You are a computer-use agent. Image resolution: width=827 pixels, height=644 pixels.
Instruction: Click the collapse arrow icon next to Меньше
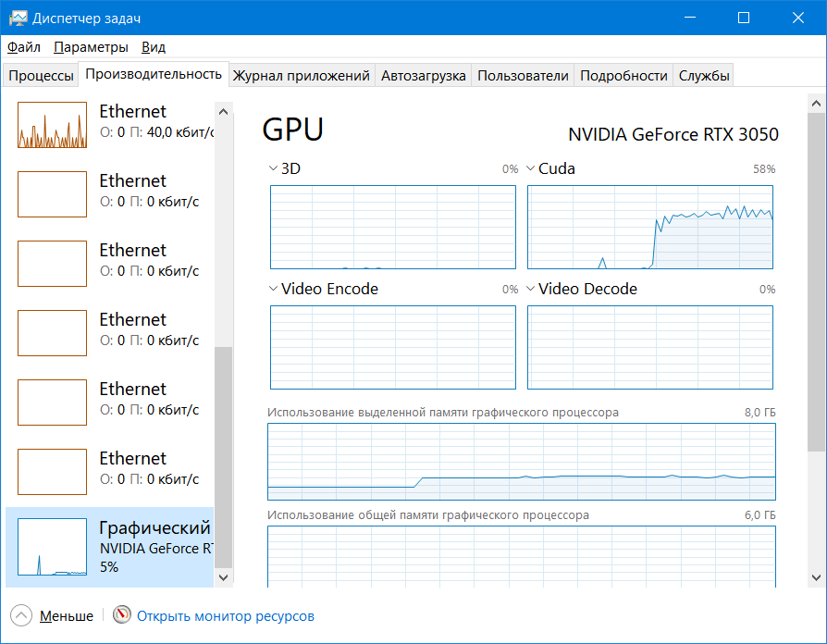pos(21,615)
